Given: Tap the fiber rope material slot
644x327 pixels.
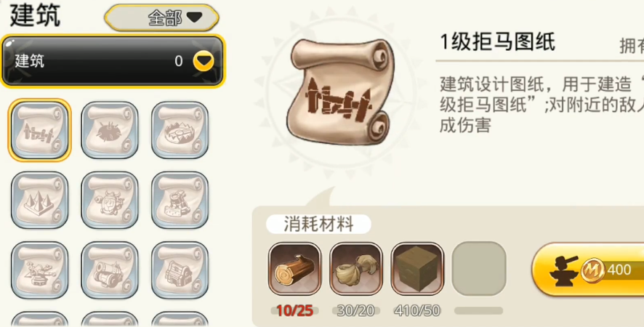Looking at the screenshot, I should (355, 269).
